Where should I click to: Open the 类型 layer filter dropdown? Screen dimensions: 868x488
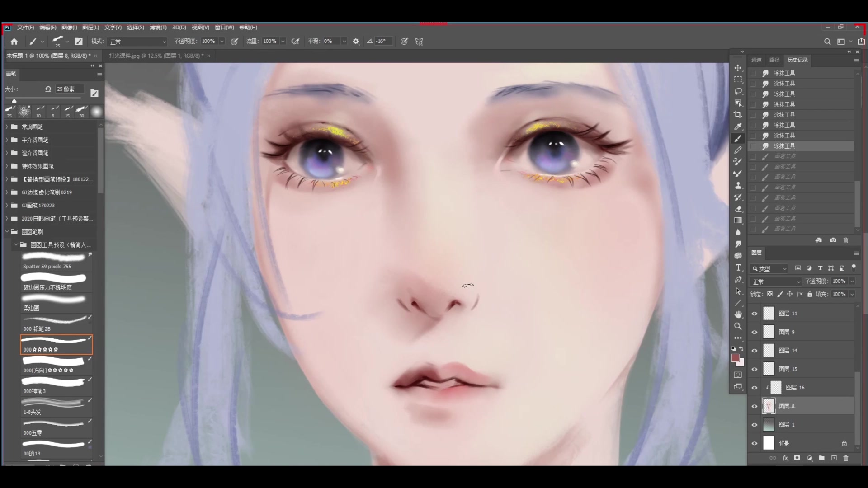click(x=769, y=268)
